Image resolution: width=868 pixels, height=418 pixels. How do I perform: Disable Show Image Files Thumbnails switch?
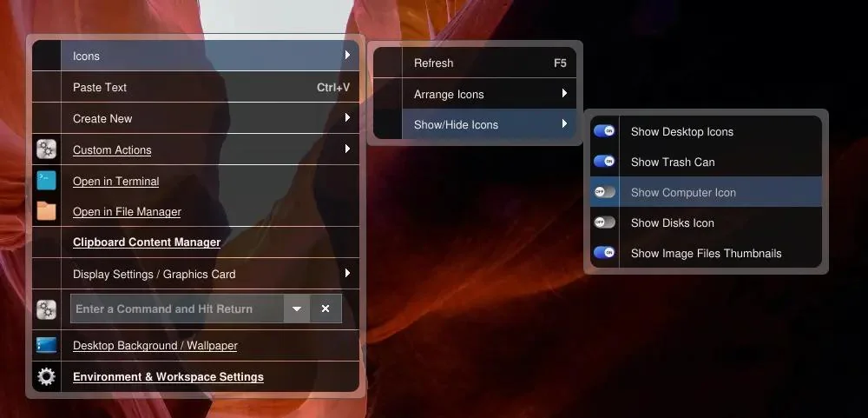pos(604,253)
